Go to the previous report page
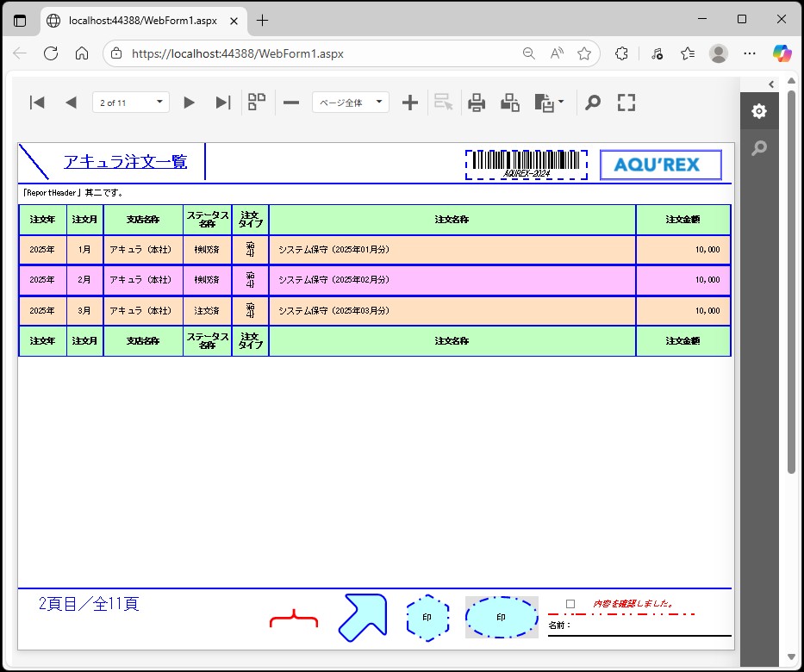The height and width of the screenshot is (672, 804). pyautogui.click(x=71, y=103)
